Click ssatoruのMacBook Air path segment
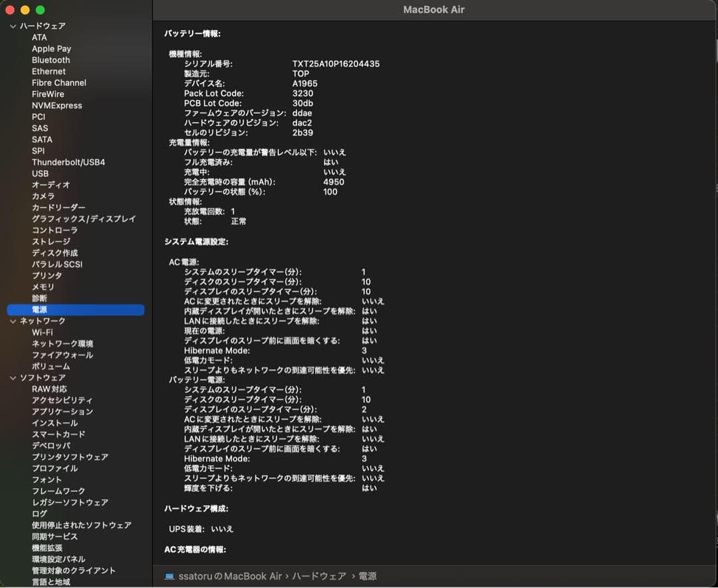Viewport: 718px width, 588px height. 230,577
